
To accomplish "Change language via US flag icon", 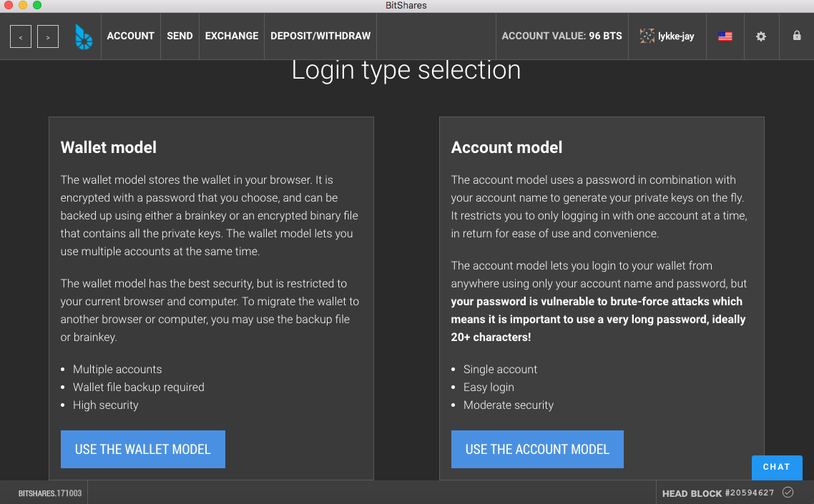I will 725,36.
